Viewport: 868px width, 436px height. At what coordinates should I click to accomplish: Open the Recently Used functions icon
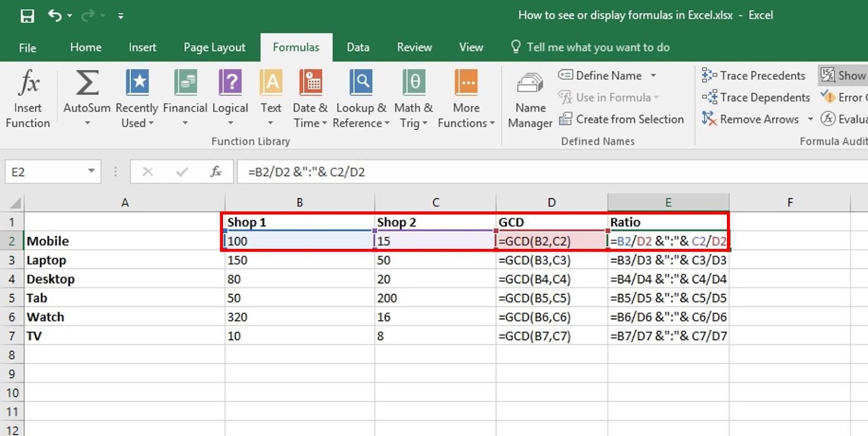137,84
